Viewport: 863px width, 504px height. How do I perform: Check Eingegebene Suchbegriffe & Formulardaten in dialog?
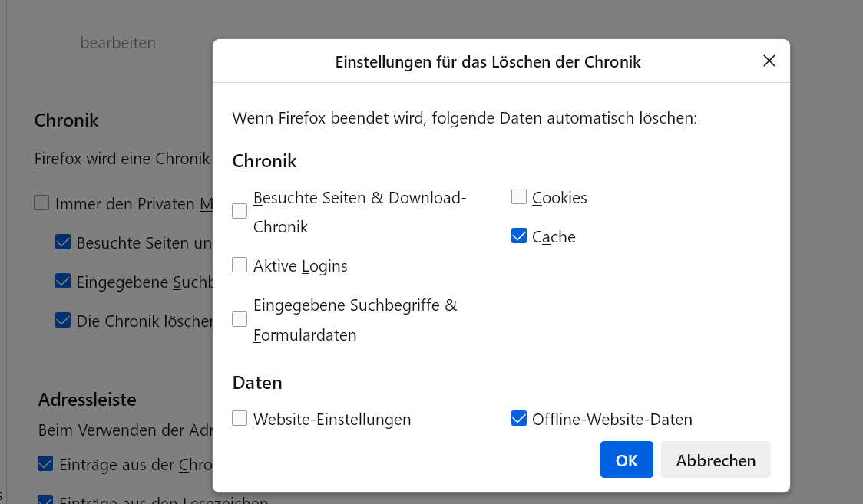click(240, 319)
